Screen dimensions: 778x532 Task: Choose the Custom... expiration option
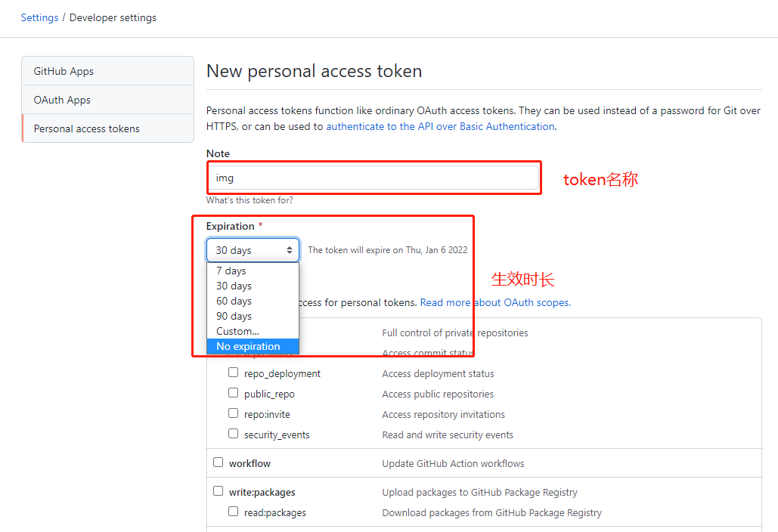click(x=237, y=331)
